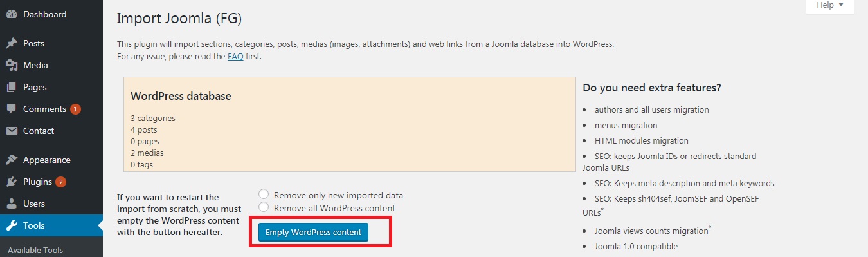The height and width of the screenshot is (257, 868).
Task: Click the Plugins update count badge
Action: pos(61,182)
